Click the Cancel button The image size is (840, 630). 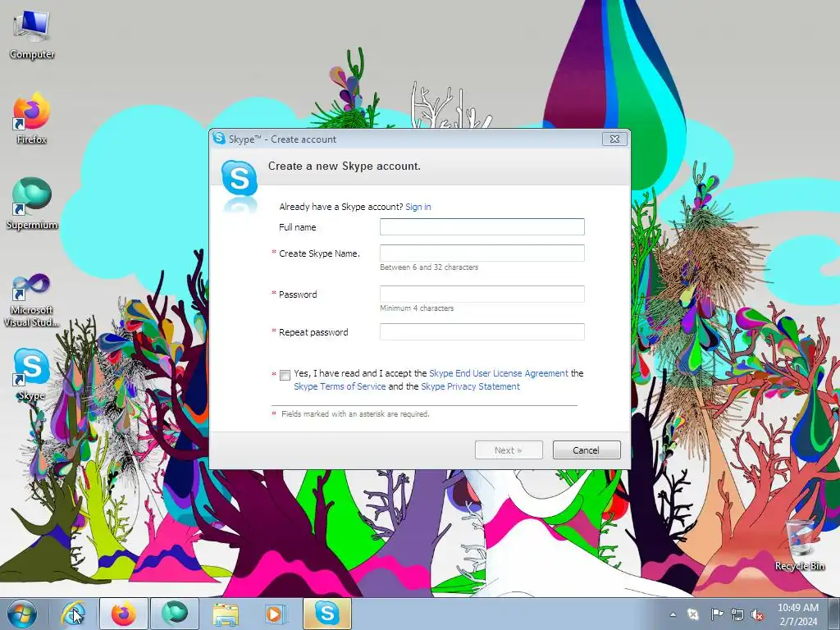[x=586, y=450]
